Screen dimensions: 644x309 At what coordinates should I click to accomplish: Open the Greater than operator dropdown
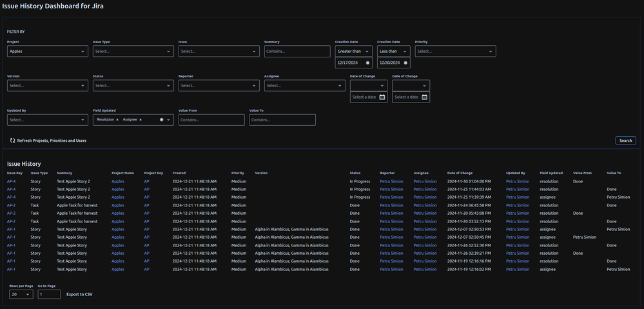[354, 52]
